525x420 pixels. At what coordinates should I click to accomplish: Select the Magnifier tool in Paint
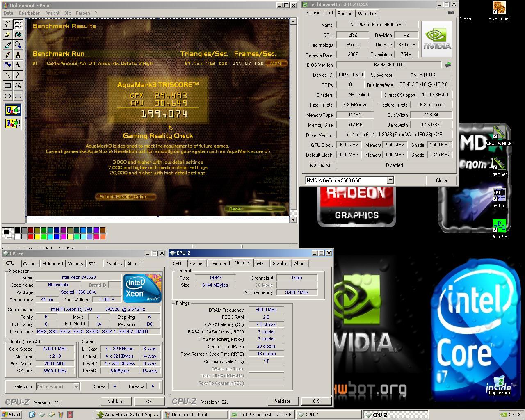point(18,45)
